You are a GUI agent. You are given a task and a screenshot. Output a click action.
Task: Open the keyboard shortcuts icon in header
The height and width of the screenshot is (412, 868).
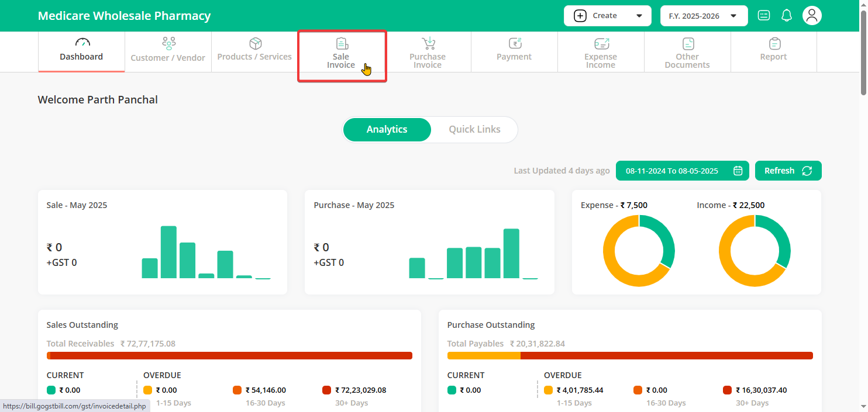pos(764,16)
